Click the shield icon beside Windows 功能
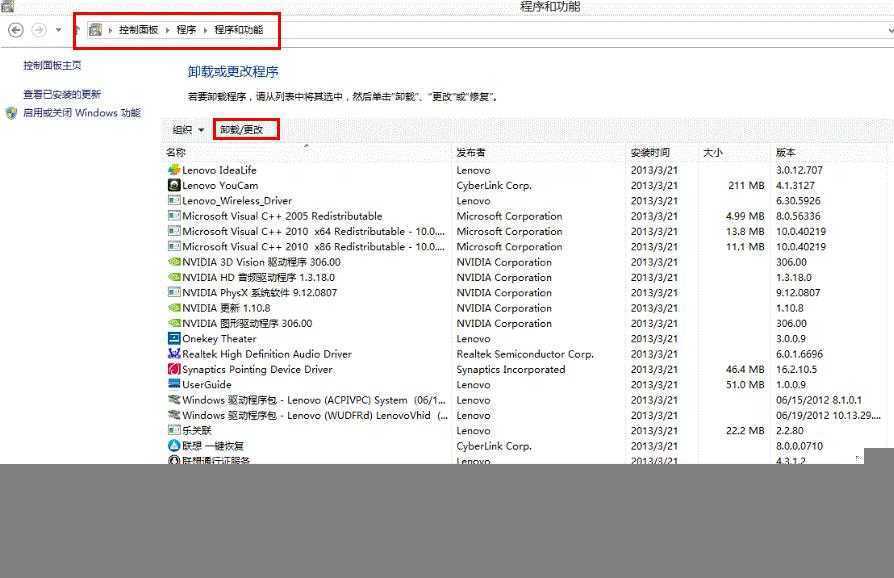The width and height of the screenshot is (894, 578). 11,113
